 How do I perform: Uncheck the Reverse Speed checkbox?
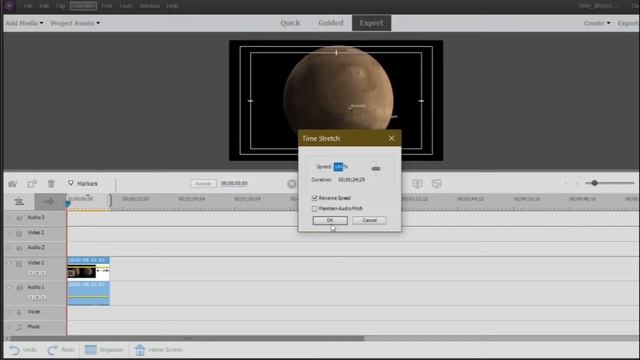tap(315, 198)
